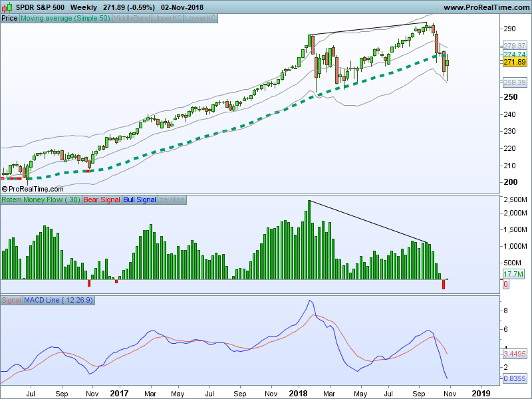This screenshot has width=532, height=399.
Task: Click the 02-Nov-2018 date in the header
Action: pos(182,7)
